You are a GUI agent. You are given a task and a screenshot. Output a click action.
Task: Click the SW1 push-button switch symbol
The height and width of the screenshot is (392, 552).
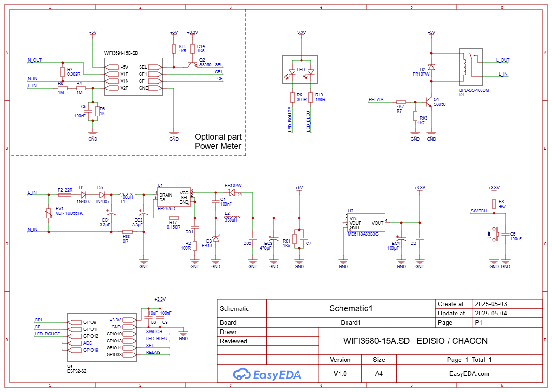tap(495, 234)
